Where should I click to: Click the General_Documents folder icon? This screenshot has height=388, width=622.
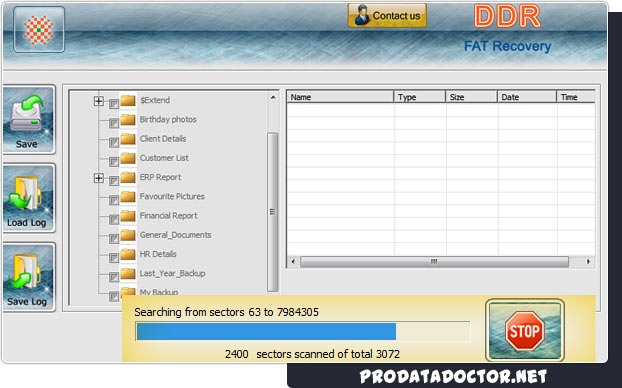pyautogui.click(x=128, y=235)
